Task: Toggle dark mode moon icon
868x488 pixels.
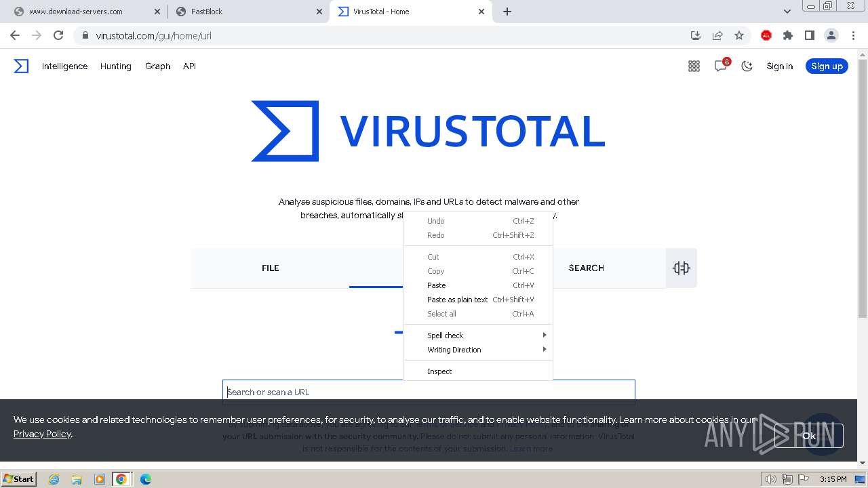Action: click(x=747, y=66)
